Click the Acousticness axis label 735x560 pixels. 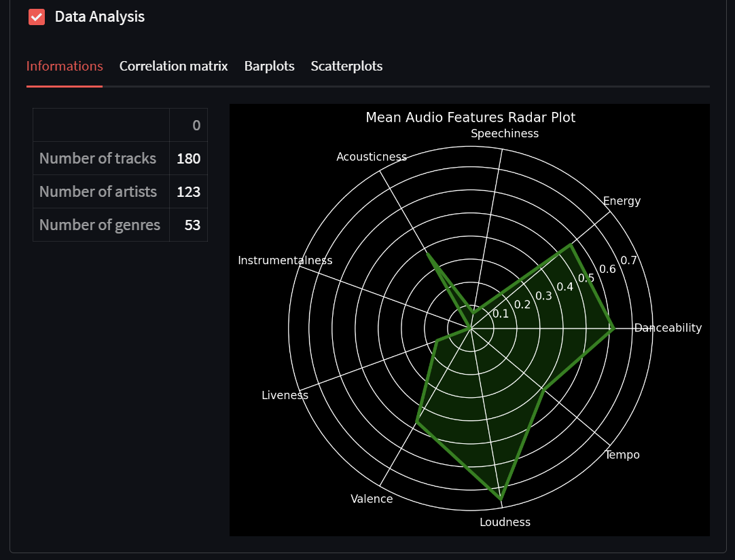(372, 156)
